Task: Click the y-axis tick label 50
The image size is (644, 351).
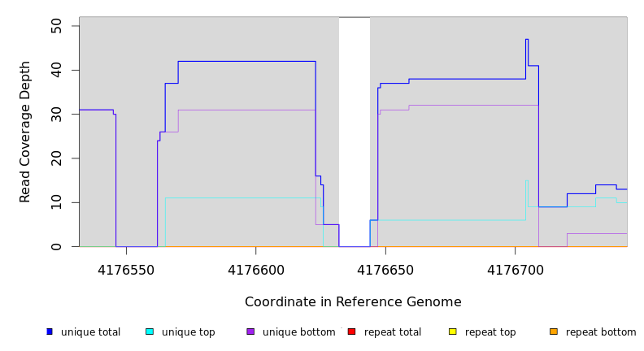Action: 54,26
